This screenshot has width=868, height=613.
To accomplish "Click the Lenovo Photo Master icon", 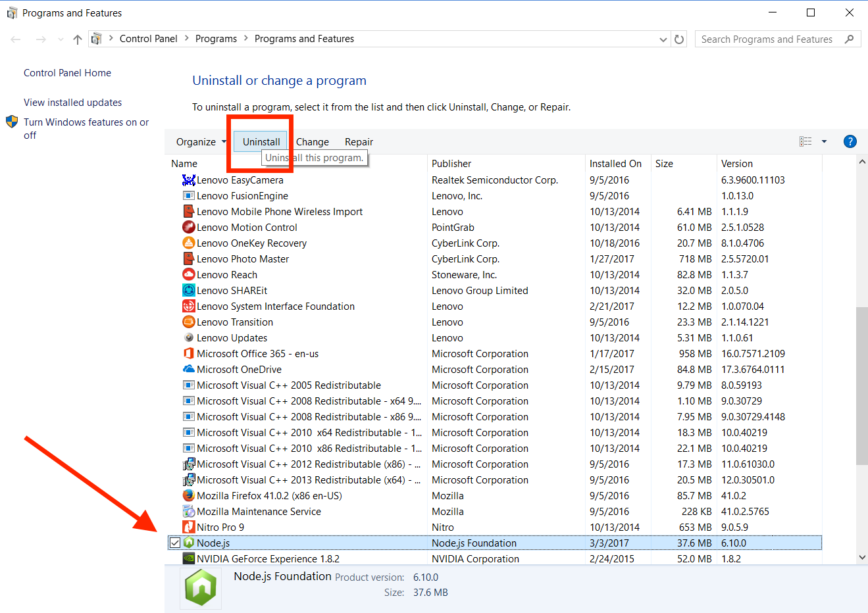I will (189, 258).
